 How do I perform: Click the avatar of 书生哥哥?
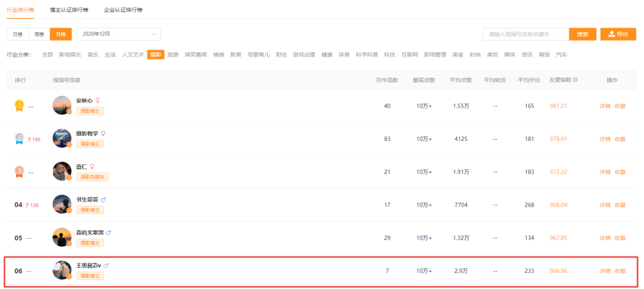click(62, 205)
